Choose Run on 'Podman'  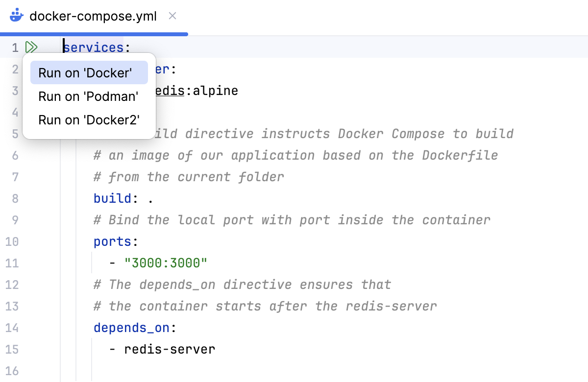(89, 96)
